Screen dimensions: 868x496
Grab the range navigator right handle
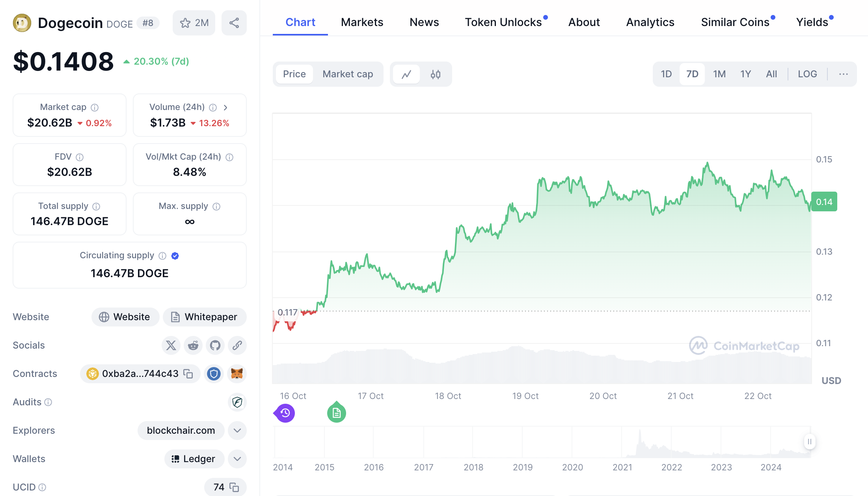810,442
